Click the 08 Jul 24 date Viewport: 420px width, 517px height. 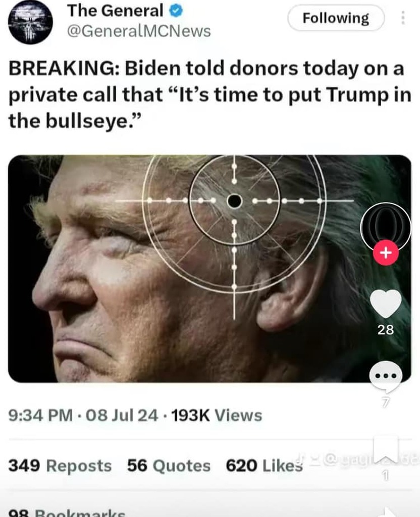[122, 415]
